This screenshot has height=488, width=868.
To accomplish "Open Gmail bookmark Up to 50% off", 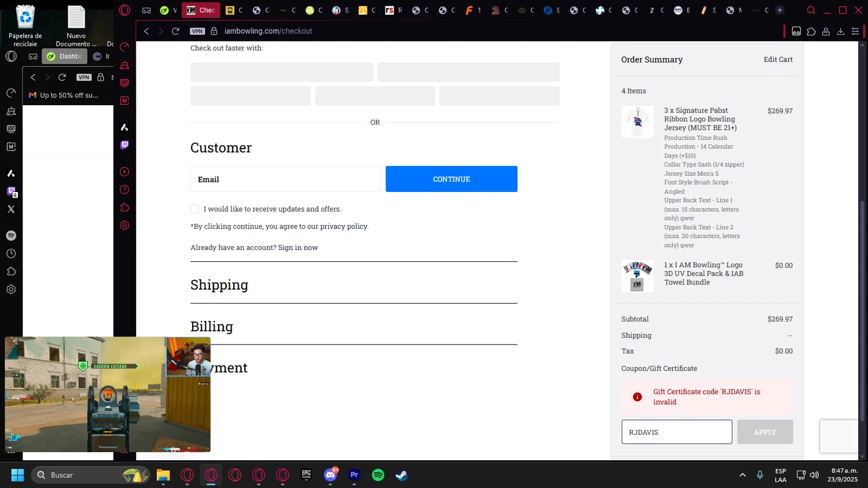I will (64, 95).
